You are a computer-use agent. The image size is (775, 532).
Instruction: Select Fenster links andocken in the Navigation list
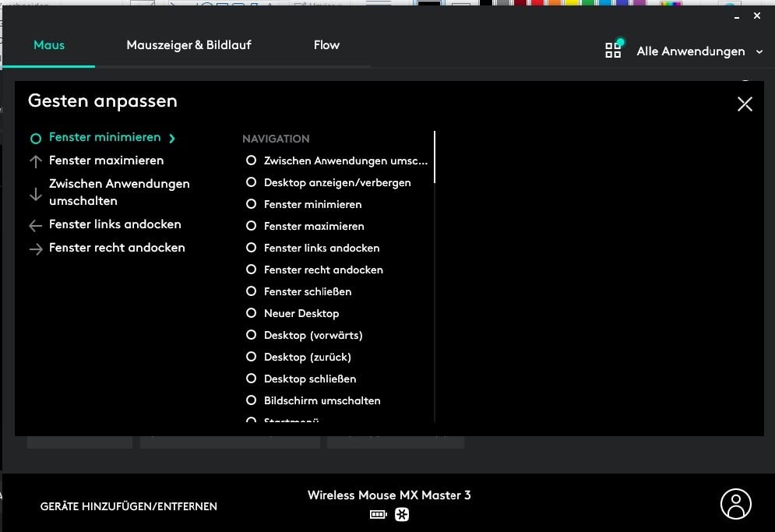coord(313,248)
